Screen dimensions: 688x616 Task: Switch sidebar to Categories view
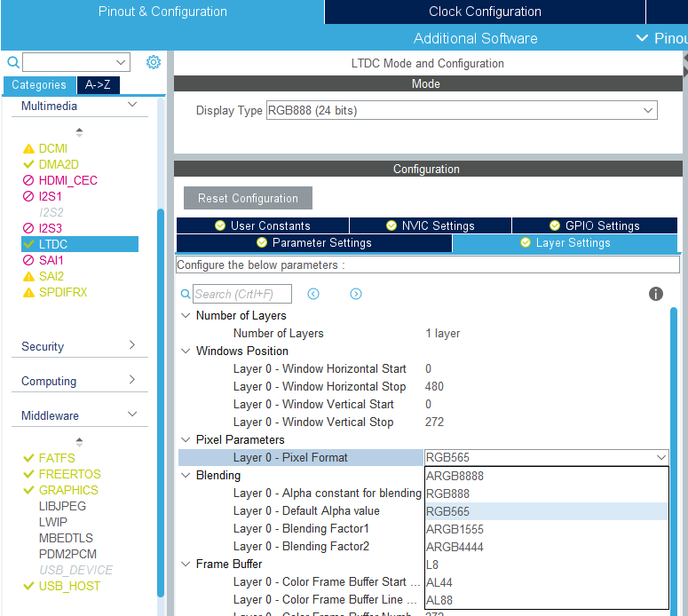[39, 84]
